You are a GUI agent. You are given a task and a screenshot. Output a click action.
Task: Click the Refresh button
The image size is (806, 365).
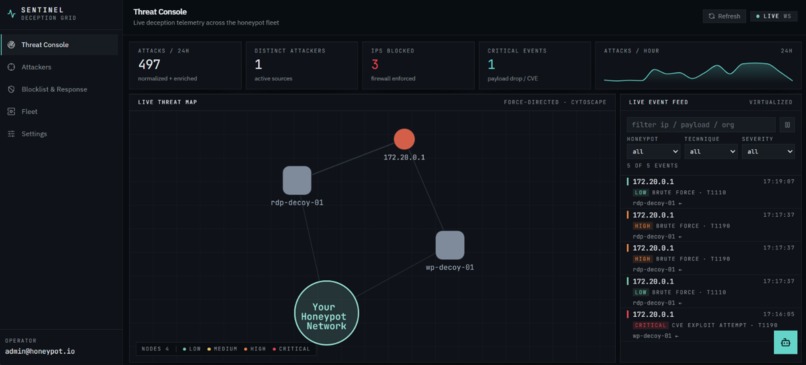pos(724,16)
